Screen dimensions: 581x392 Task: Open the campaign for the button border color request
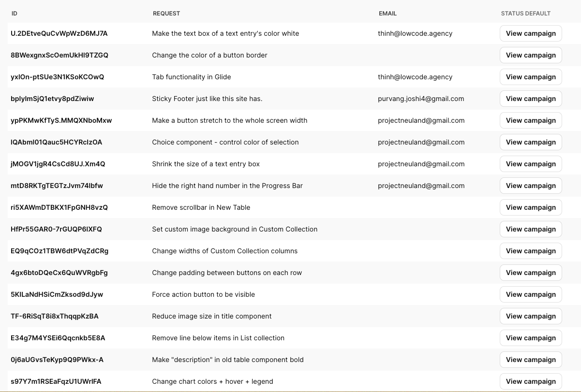tap(531, 55)
